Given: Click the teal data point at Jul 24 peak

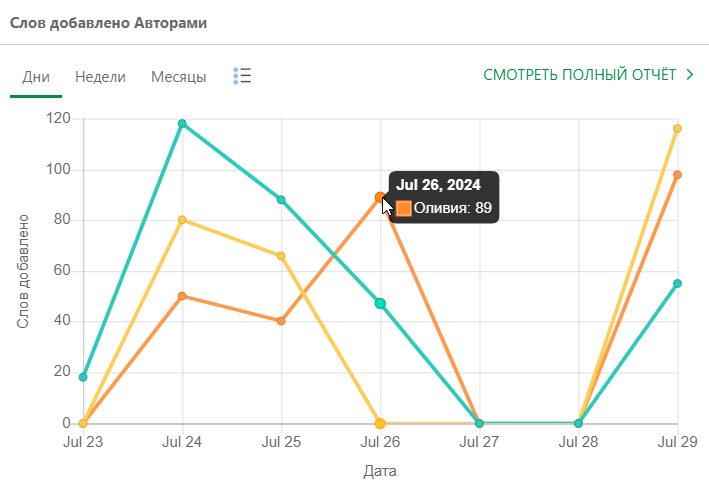Looking at the screenshot, I should [x=182, y=124].
